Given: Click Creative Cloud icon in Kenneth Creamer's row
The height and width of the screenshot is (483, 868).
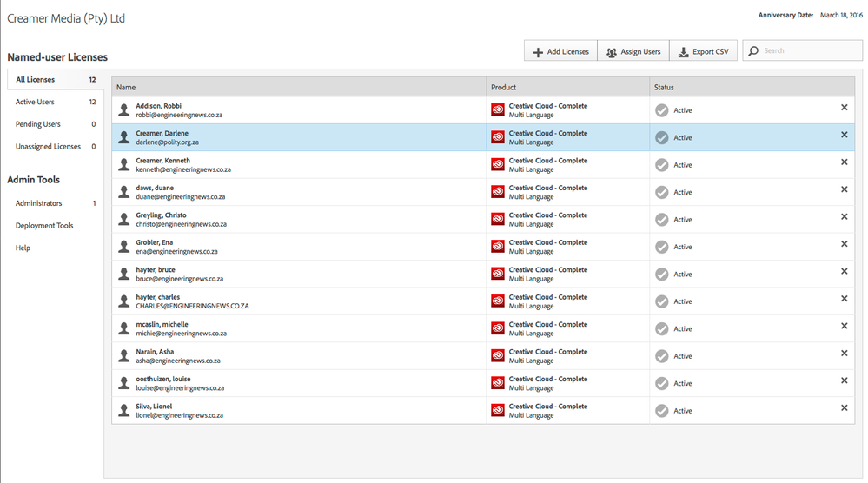Looking at the screenshot, I should point(498,165).
